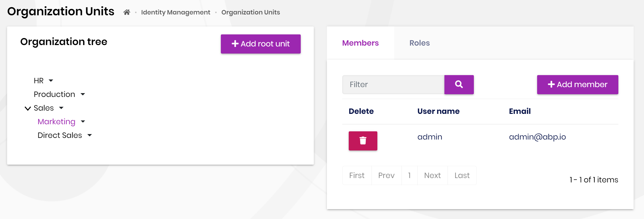Open Identity Management breadcrumb link

pyautogui.click(x=176, y=12)
